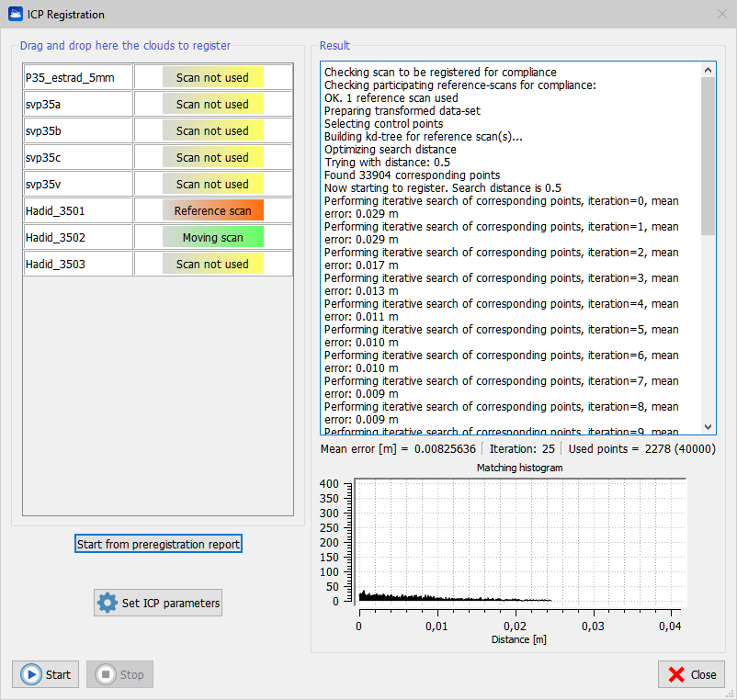Viewport: 737px width, 700px height.
Task: Click the red X icon on Close button
Action: pyautogui.click(x=676, y=674)
